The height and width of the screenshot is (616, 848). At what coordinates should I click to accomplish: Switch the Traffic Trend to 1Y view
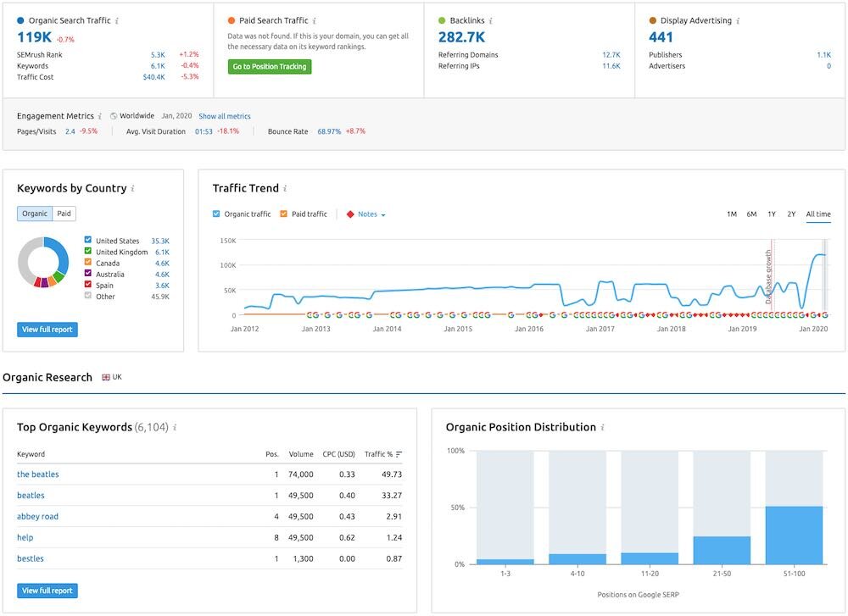(x=771, y=214)
